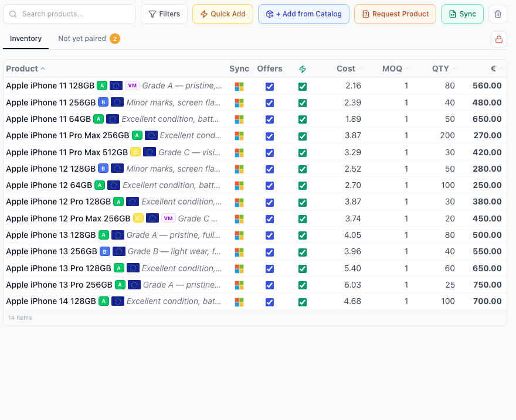Click grade A badge on iPhone 13 Pro 128GB
This screenshot has width=516, height=420.
[x=119, y=268]
